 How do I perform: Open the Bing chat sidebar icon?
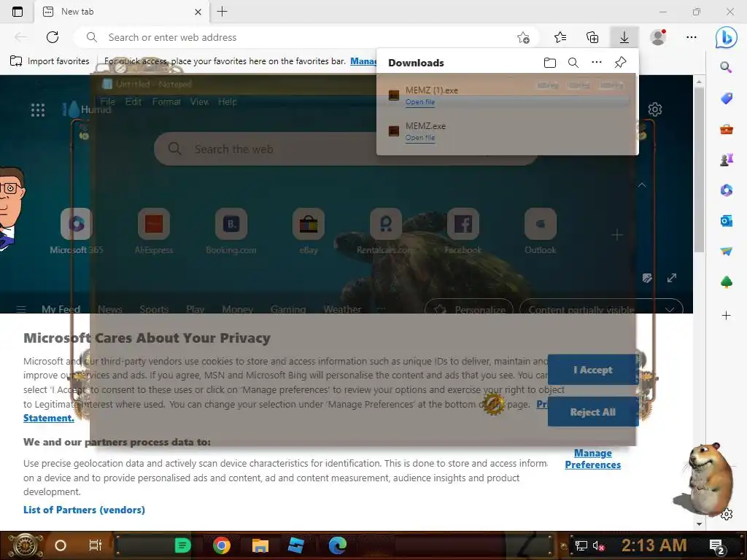pos(726,37)
